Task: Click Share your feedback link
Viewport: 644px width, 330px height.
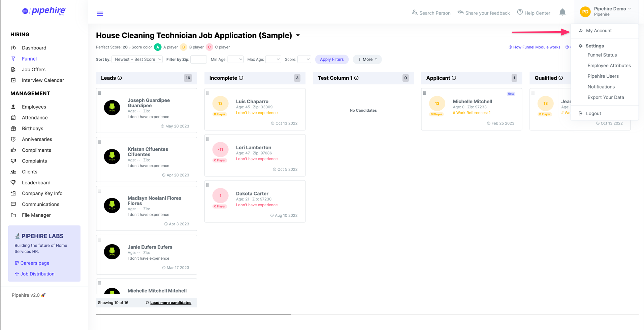Action: click(x=484, y=13)
